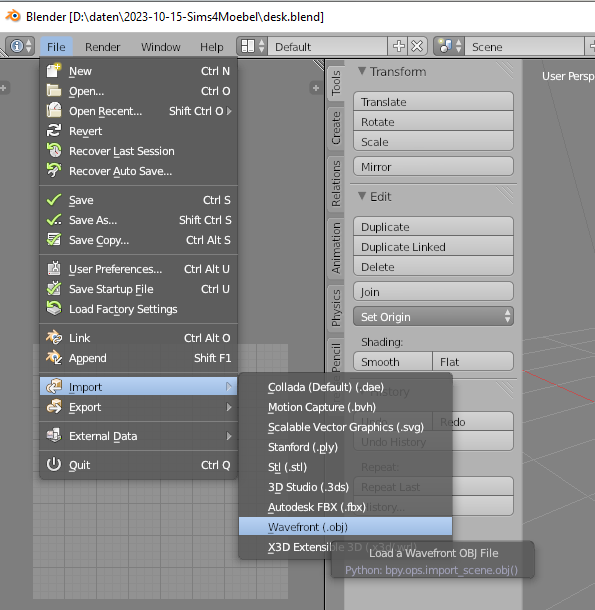The image size is (595, 610).
Task: Click the Join button
Action: (433, 291)
